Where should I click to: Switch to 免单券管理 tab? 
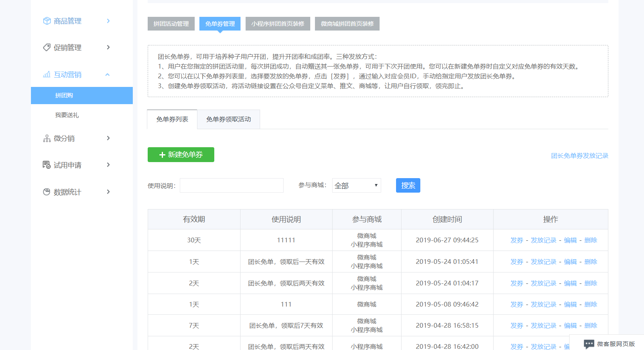coord(220,23)
